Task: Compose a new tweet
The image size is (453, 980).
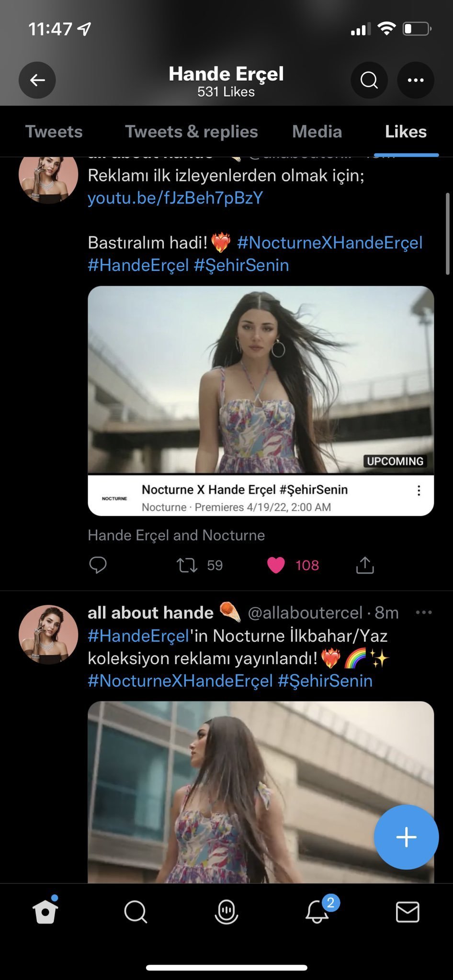Action: 406,837
